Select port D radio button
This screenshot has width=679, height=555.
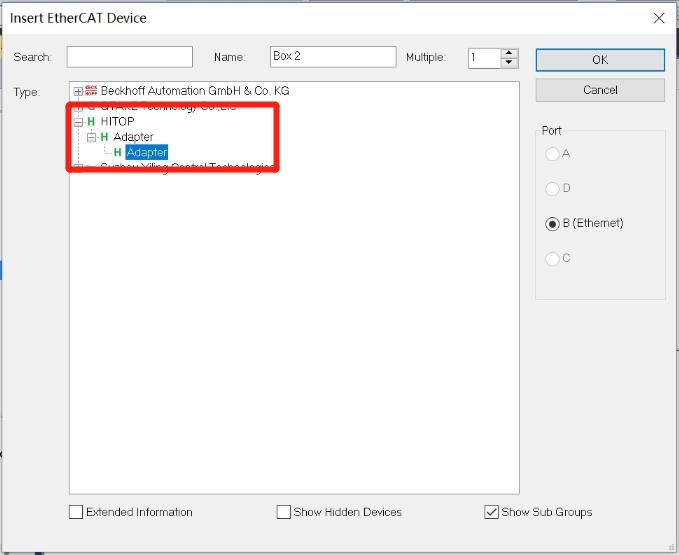(x=552, y=189)
